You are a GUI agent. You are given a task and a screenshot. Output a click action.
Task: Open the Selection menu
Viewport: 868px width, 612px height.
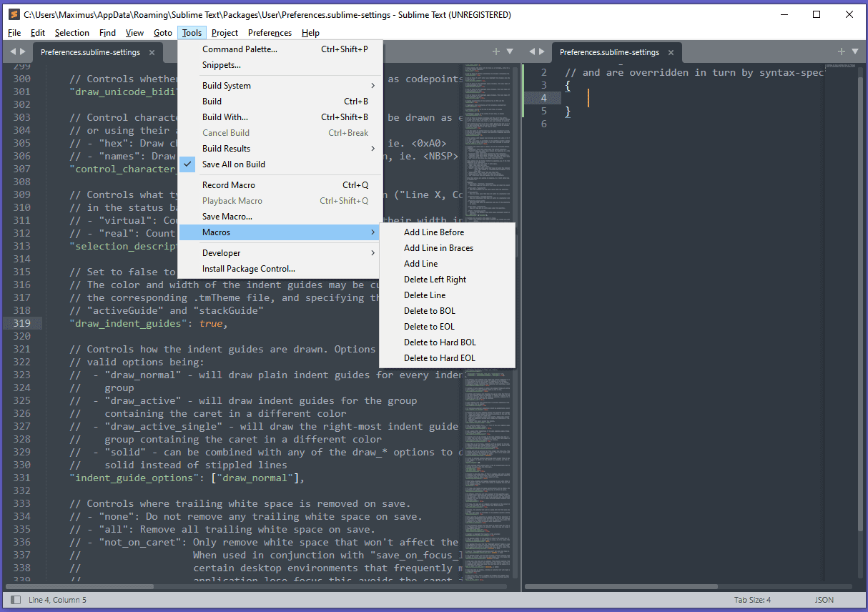72,33
